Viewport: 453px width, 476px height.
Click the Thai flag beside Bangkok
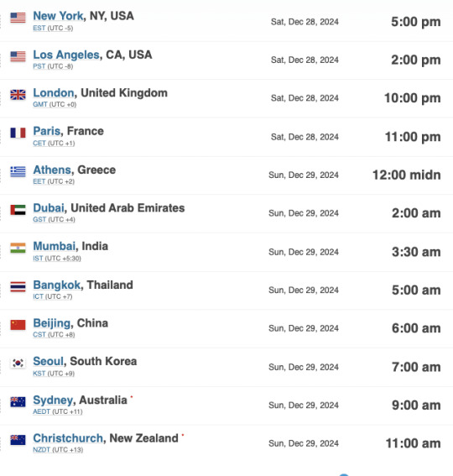(18, 286)
